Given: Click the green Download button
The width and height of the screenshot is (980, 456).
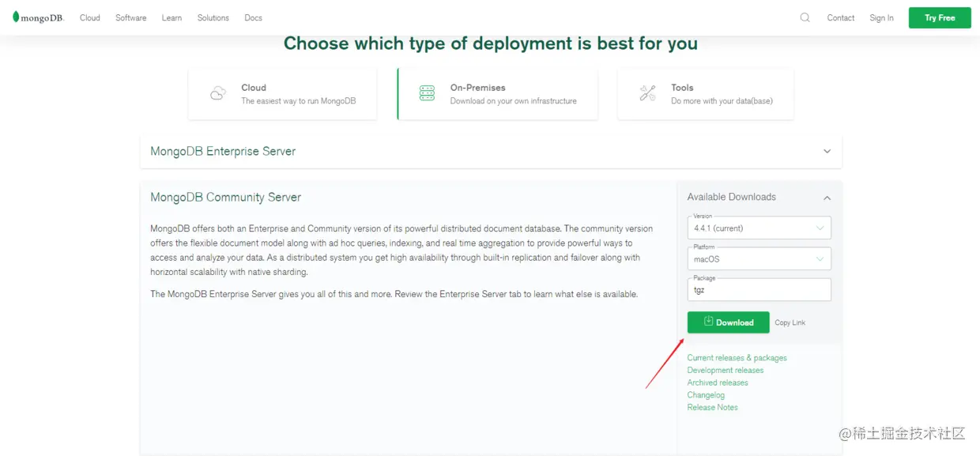Looking at the screenshot, I should 728,322.
